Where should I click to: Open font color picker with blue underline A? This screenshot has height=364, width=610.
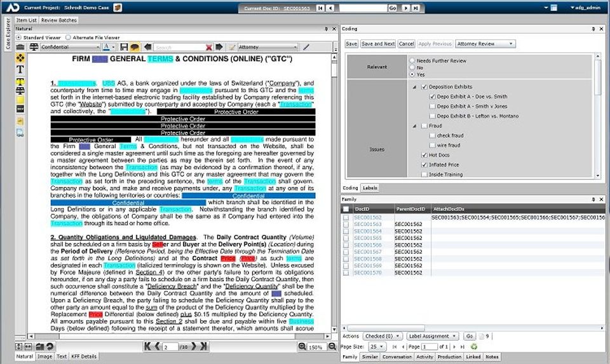tap(109, 47)
